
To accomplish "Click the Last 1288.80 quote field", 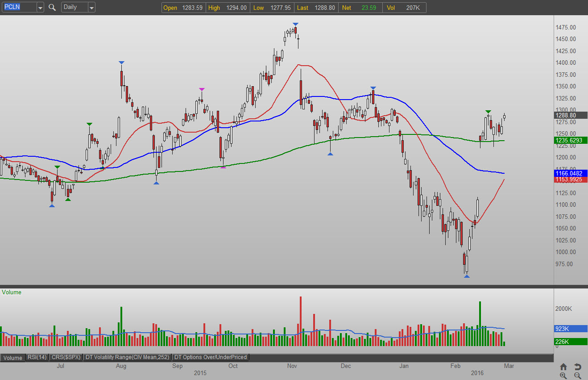I will point(316,8).
